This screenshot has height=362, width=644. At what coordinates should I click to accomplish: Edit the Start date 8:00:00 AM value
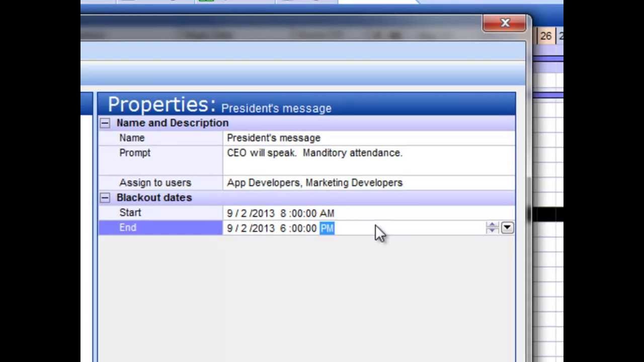tap(369, 213)
